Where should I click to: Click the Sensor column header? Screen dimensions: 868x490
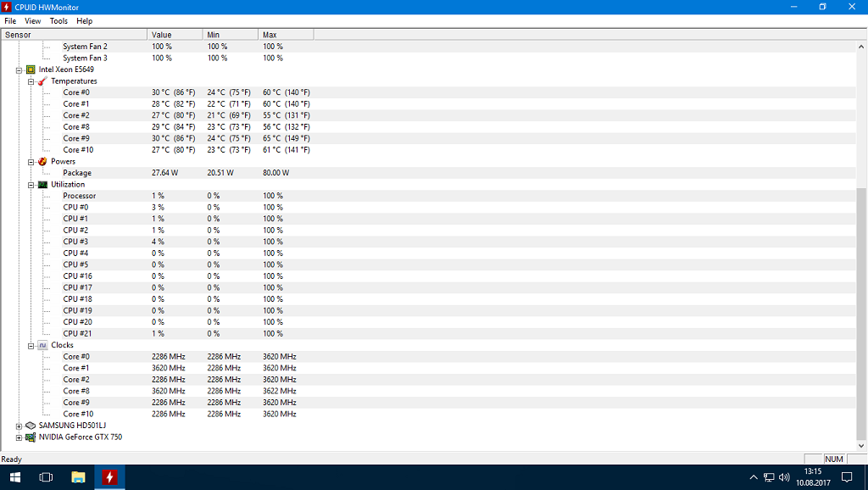pos(75,35)
